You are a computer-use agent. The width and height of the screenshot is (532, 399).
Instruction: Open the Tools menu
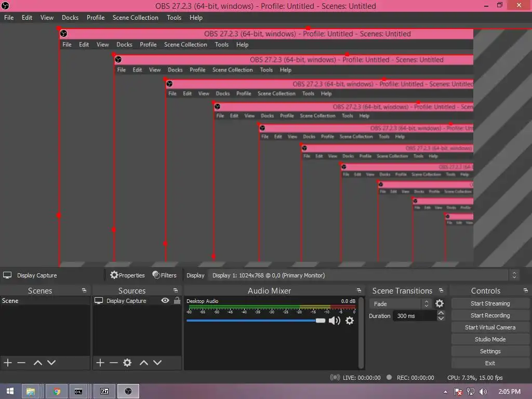pos(174,18)
